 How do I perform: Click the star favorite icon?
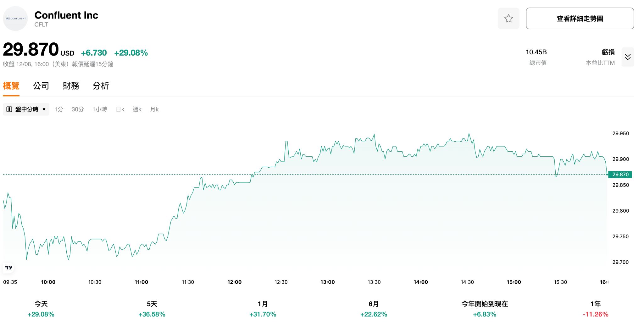(x=508, y=19)
